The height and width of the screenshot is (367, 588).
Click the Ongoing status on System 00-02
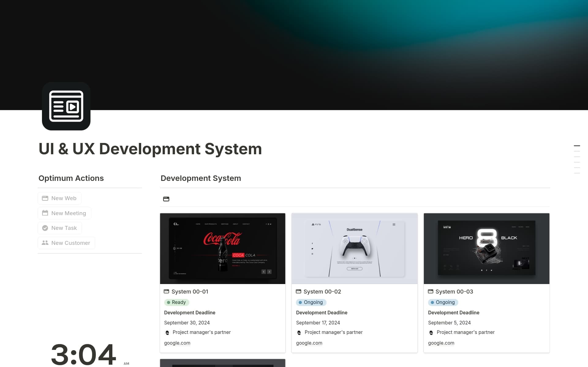(311, 302)
